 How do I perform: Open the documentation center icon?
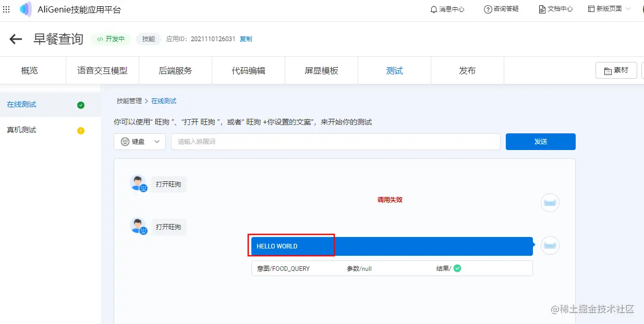click(x=542, y=9)
